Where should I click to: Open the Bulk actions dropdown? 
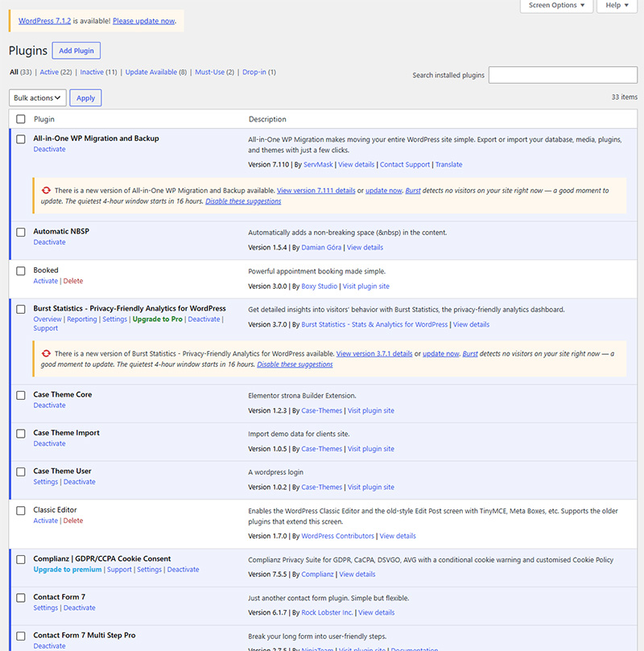[x=37, y=98]
